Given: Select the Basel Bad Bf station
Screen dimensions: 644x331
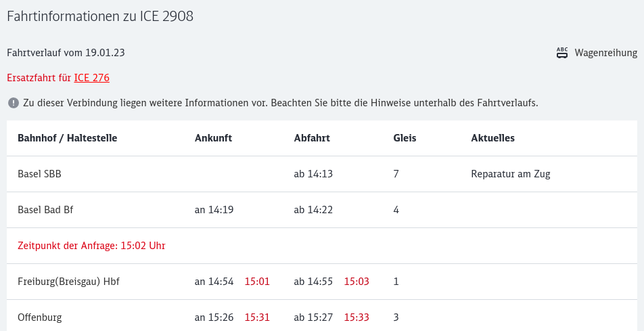Looking at the screenshot, I should coord(45,210).
